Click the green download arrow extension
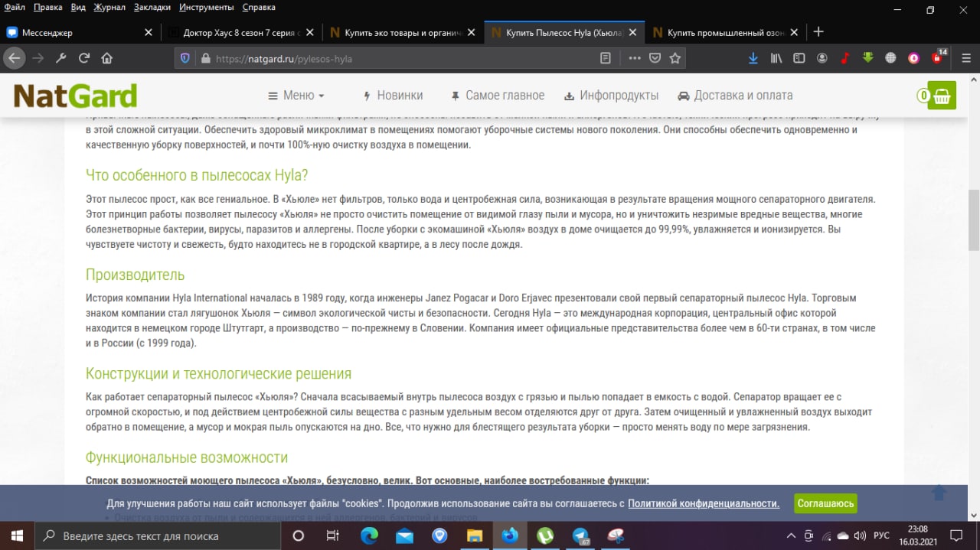 tap(868, 58)
